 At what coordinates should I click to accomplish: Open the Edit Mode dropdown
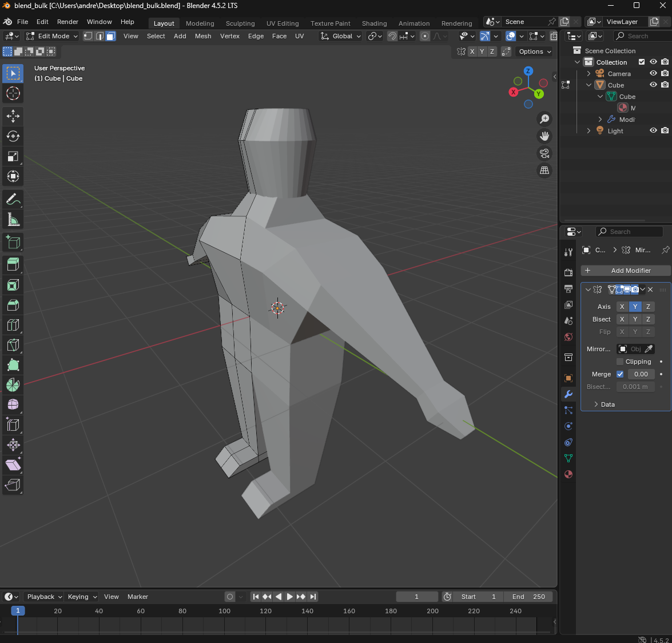(51, 36)
